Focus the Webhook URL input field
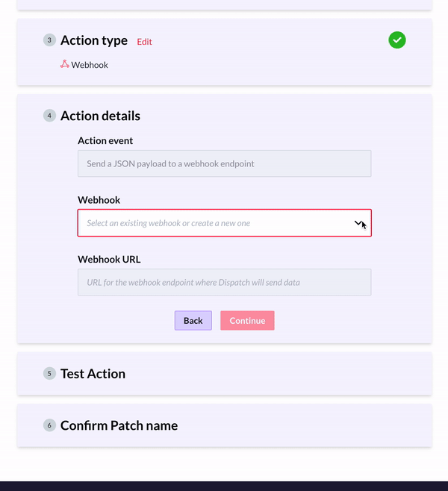Image resolution: width=448 pixels, height=491 pixels. 224,282
